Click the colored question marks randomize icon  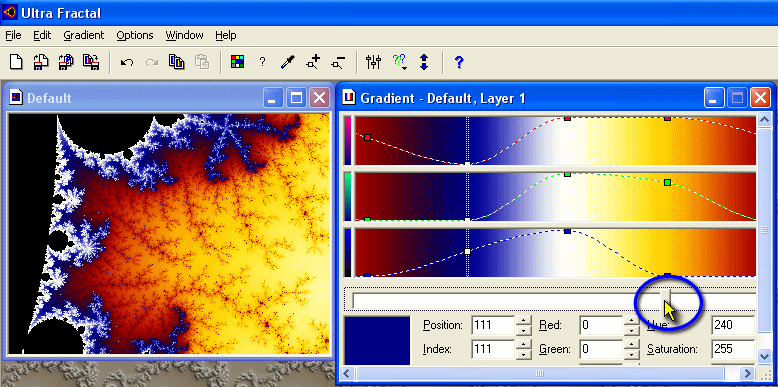pos(398,61)
